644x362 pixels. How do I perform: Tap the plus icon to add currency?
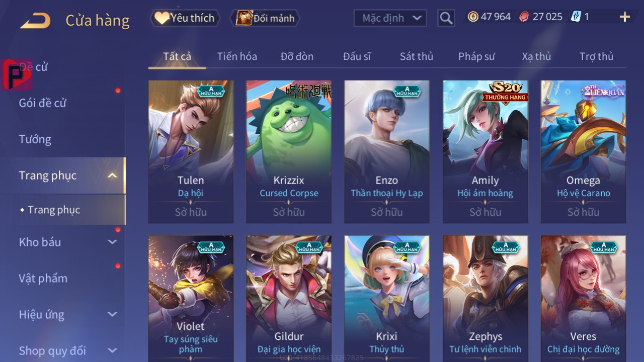(625, 17)
